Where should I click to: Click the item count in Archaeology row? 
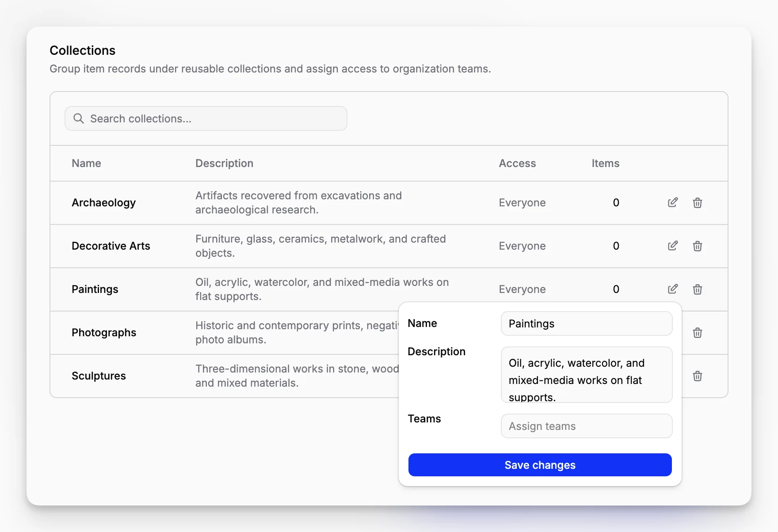(x=616, y=202)
